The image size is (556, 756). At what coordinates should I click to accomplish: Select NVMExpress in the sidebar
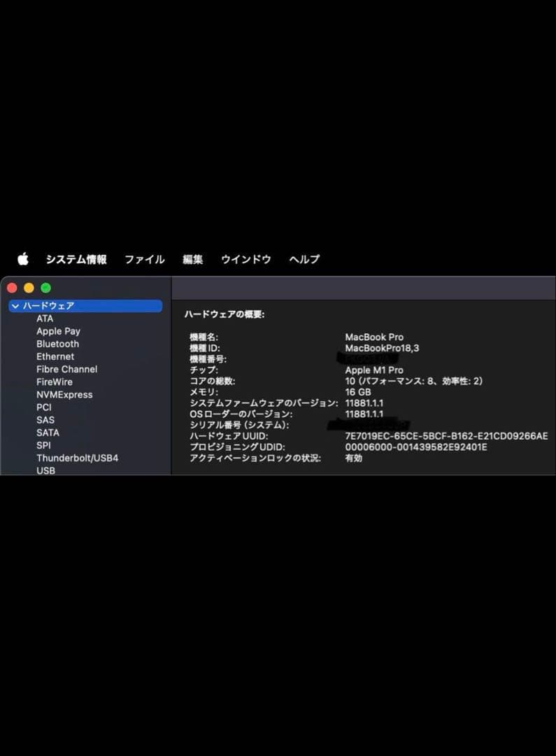click(x=64, y=395)
